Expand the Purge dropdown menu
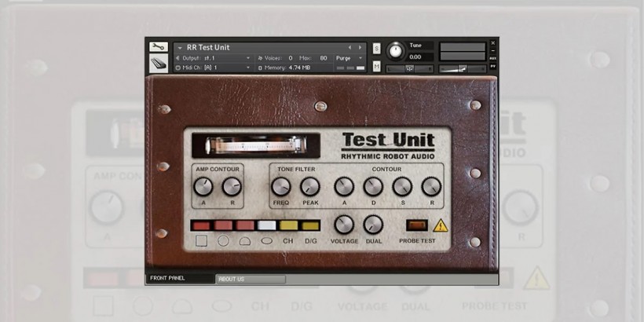 coord(349,57)
